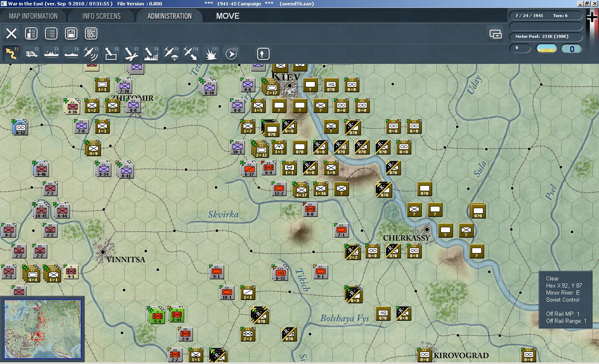Open the list options icon in the Administration toolbar
Viewport: 599px width, 364px height.
(51, 33)
